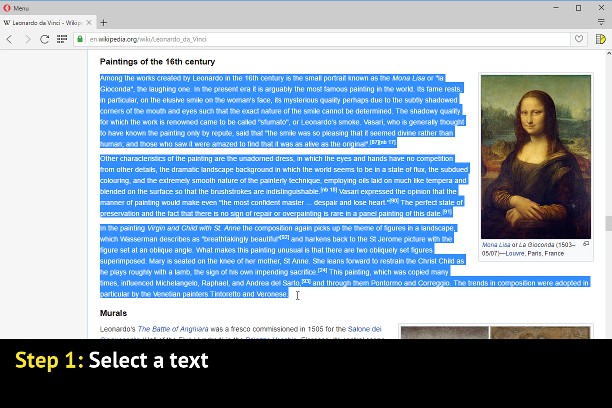This screenshot has width=612, height=408.
Task: Open the Speed Dial grid icon
Action: tap(62, 39)
